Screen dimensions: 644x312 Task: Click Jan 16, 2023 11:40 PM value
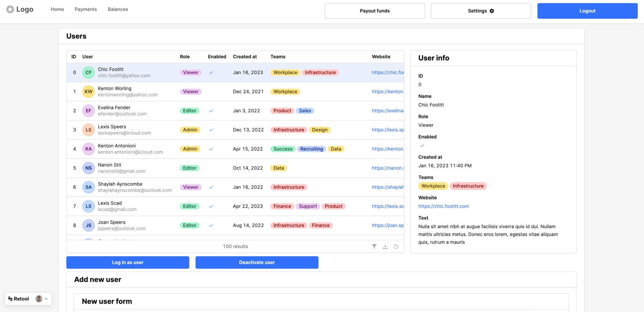[x=445, y=165]
